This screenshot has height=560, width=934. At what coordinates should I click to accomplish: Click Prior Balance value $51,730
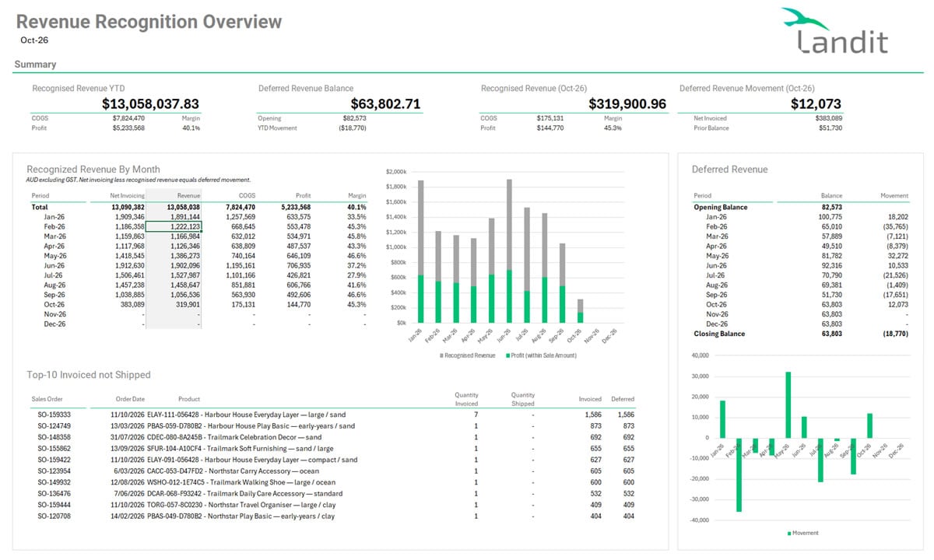830,128
